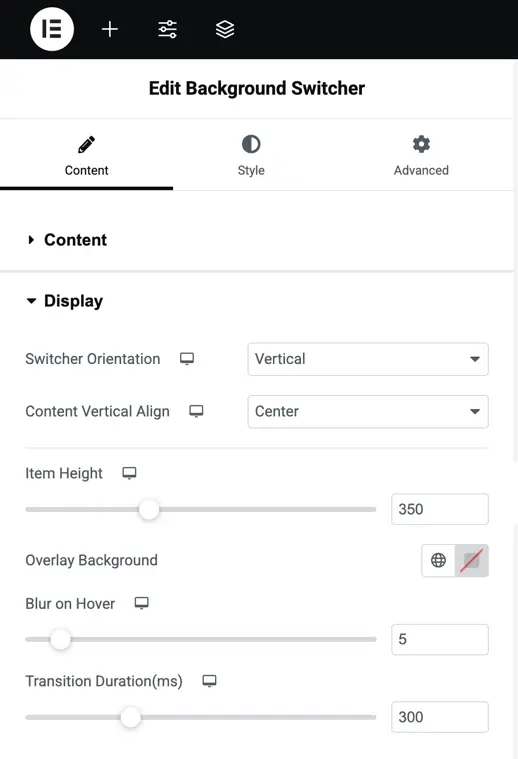Open Switcher Orientation dropdown

tap(368, 359)
